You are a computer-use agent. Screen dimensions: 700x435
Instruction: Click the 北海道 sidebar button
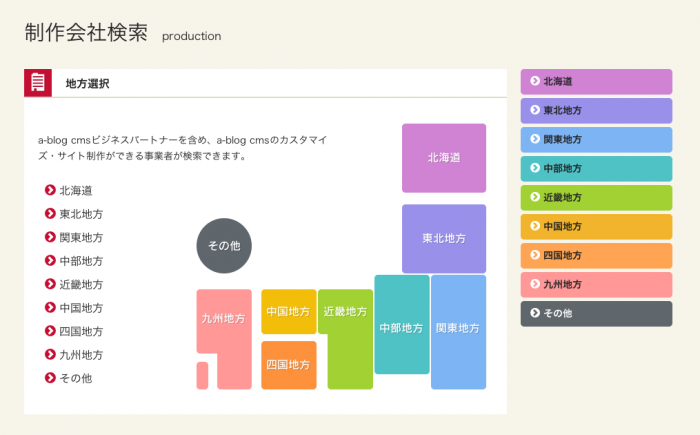click(x=596, y=81)
